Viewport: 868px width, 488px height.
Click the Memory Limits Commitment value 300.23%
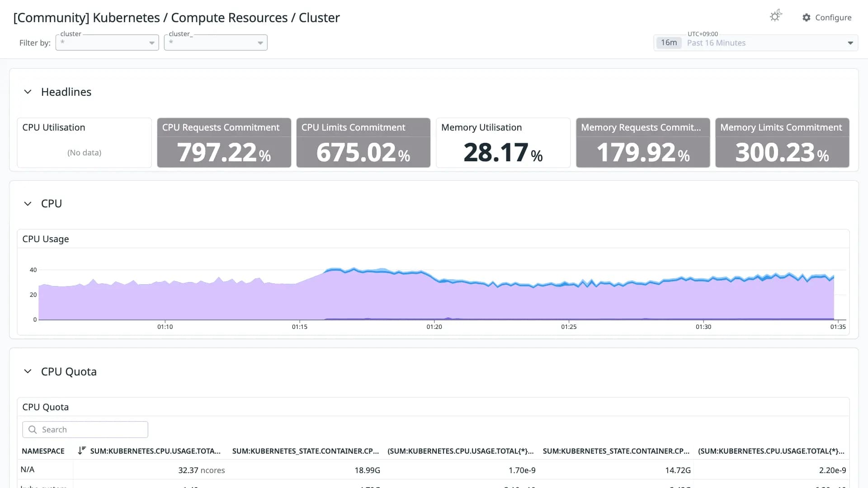(783, 153)
